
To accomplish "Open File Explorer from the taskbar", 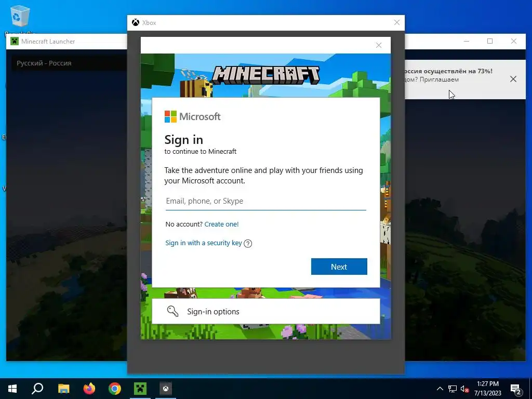I will coord(63,389).
